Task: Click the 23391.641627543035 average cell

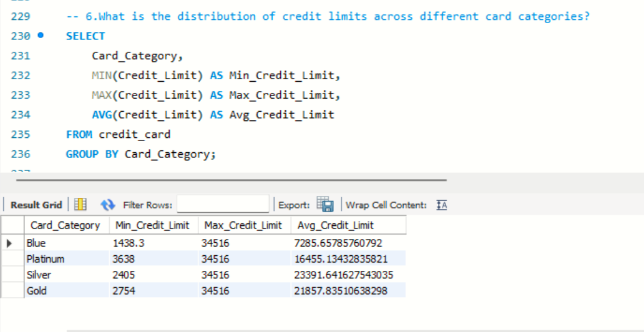Action: (x=348, y=275)
